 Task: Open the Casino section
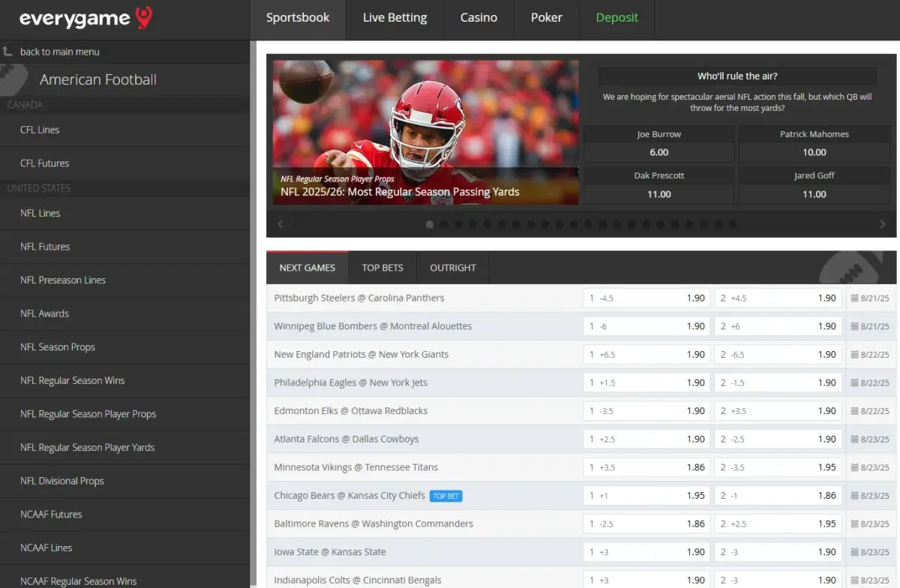pos(478,18)
